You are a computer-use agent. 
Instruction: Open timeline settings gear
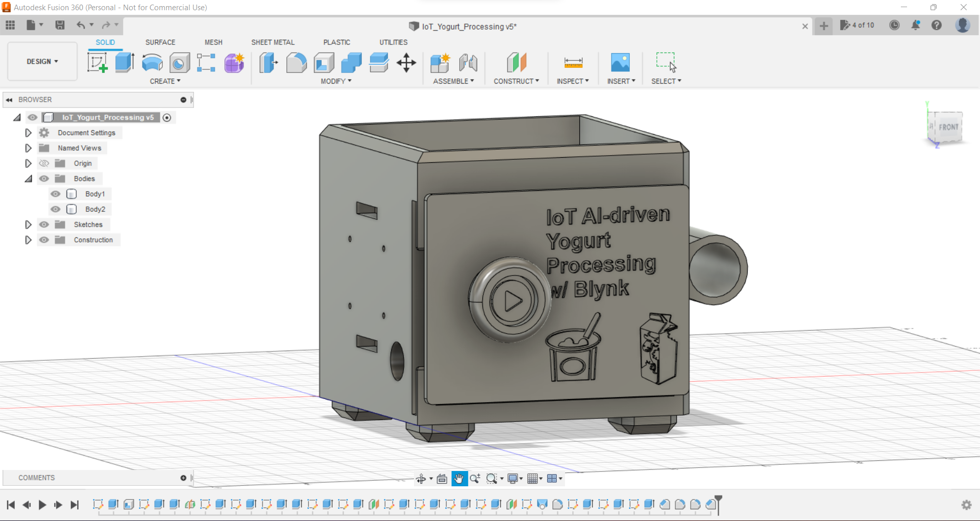tap(966, 505)
